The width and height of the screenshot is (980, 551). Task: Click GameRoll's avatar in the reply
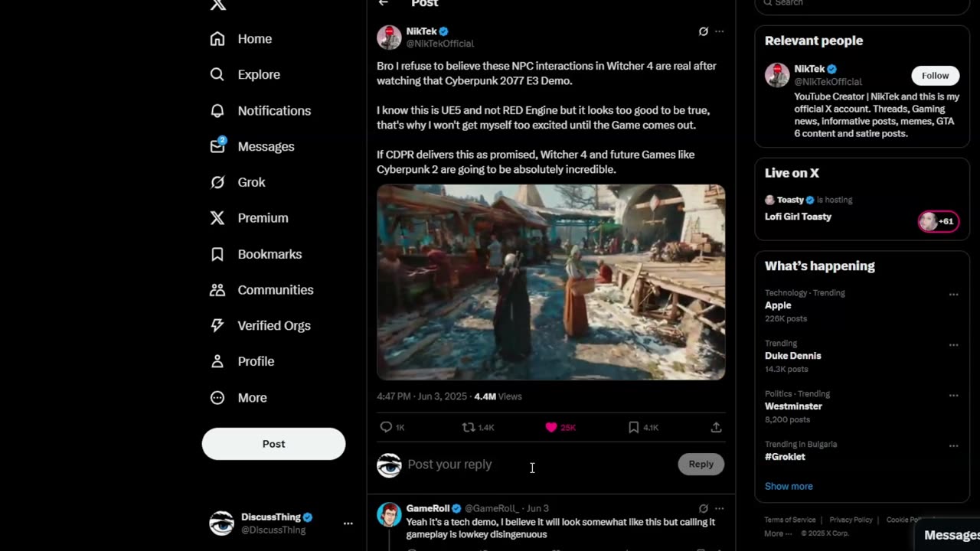[x=389, y=514]
